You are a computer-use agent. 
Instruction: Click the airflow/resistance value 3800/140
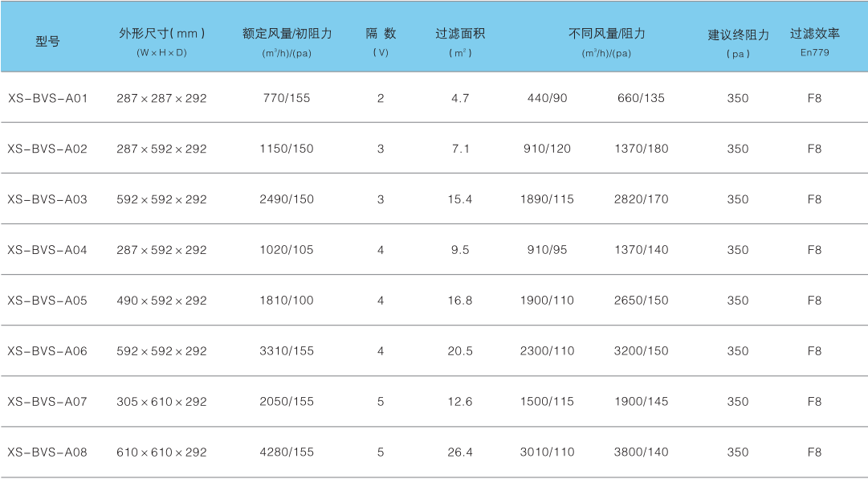point(641,452)
